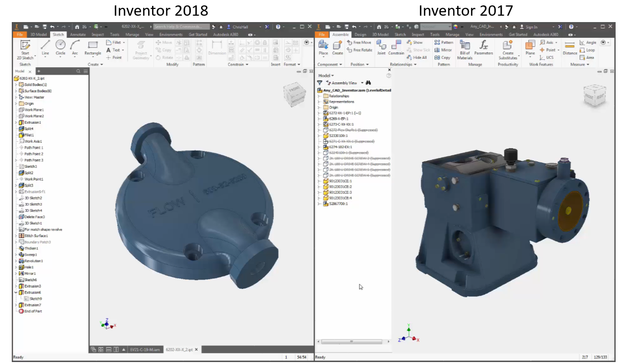The image size is (622, 364).
Task: Switch to the Annotate ribbon tab
Action: click(x=78, y=35)
